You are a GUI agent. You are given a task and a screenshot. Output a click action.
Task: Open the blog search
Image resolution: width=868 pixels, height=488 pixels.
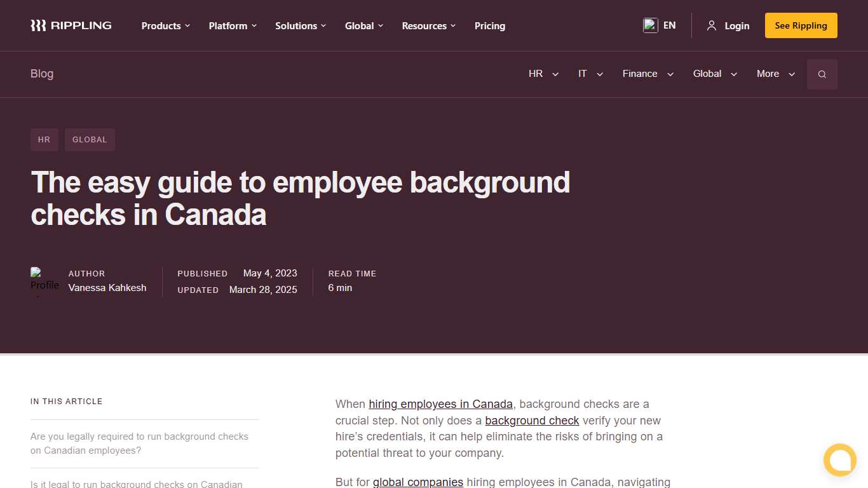tap(822, 74)
